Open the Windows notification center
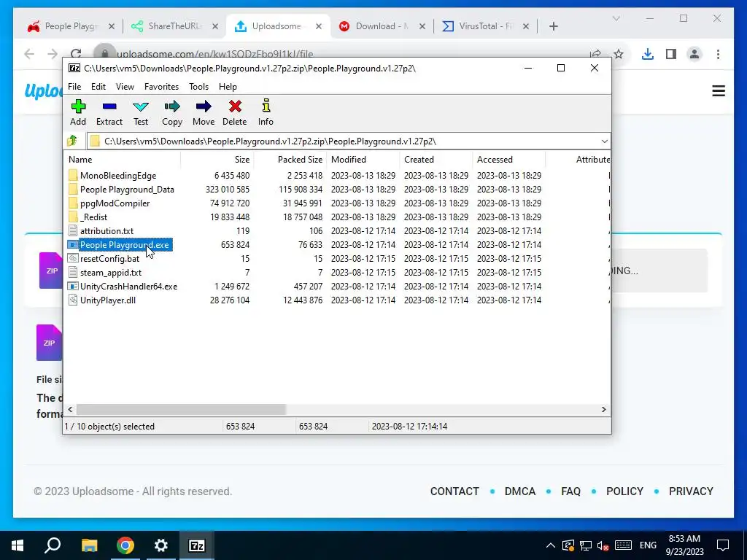The image size is (747, 560). (723, 545)
